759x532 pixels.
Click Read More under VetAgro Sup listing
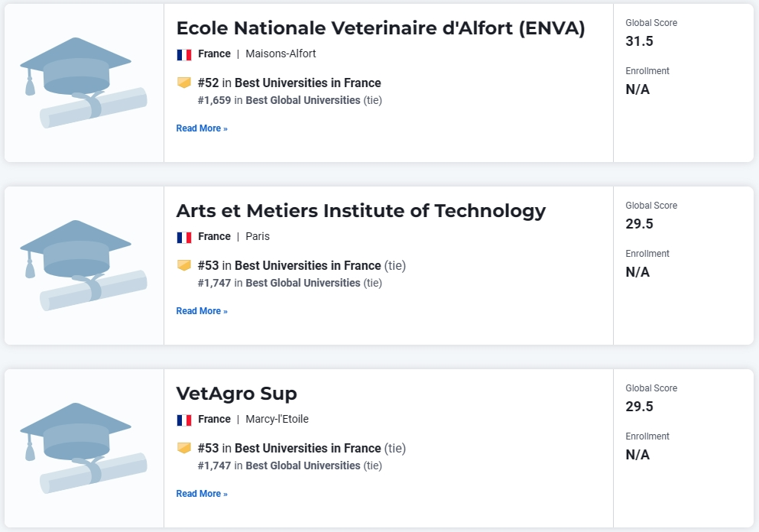click(x=202, y=493)
